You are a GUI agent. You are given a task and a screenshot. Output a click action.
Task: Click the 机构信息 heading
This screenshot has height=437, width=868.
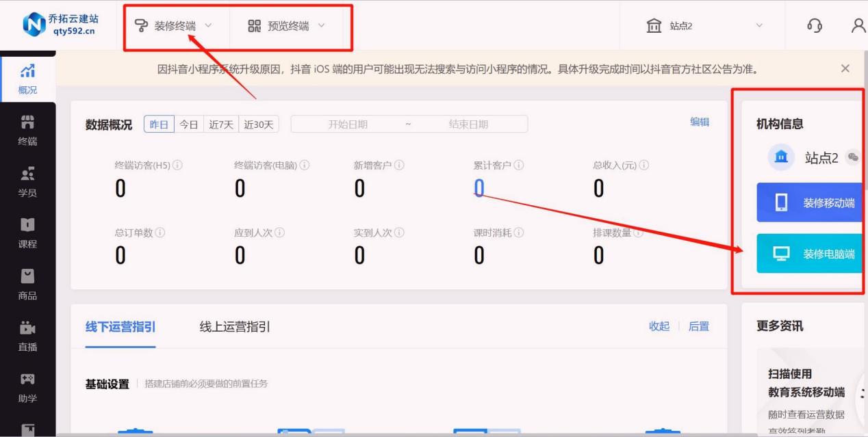pyautogui.click(x=780, y=124)
